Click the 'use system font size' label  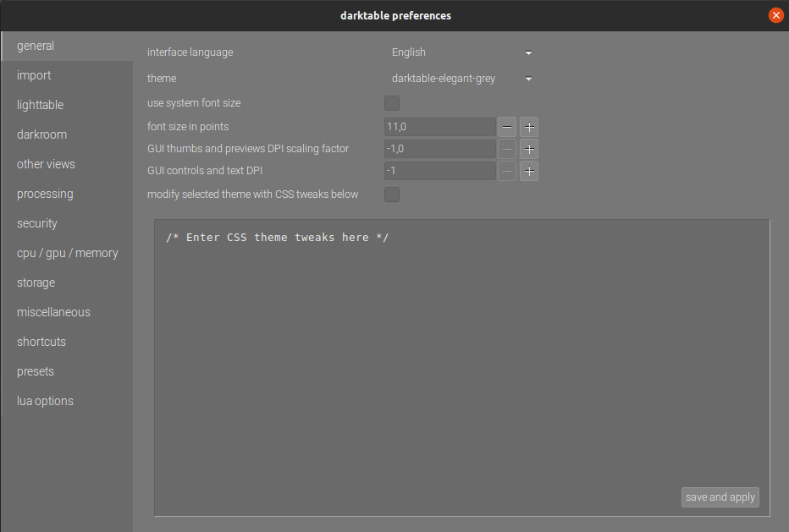194,103
